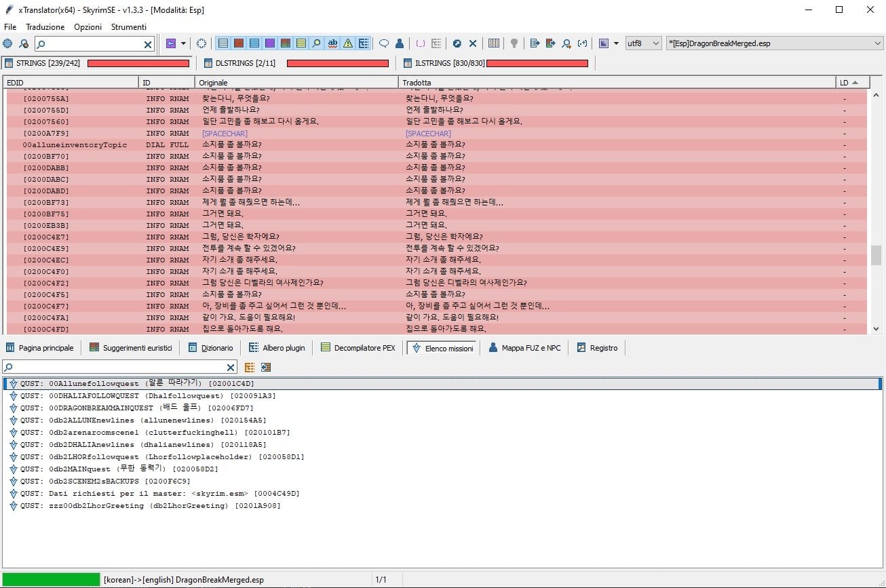Switch to DLSTRINGS [2/11] tab
The height and width of the screenshot is (588, 886).
[296, 63]
